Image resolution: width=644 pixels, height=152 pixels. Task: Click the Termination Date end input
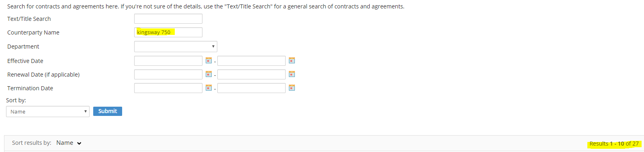pyautogui.click(x=251, y=88)
